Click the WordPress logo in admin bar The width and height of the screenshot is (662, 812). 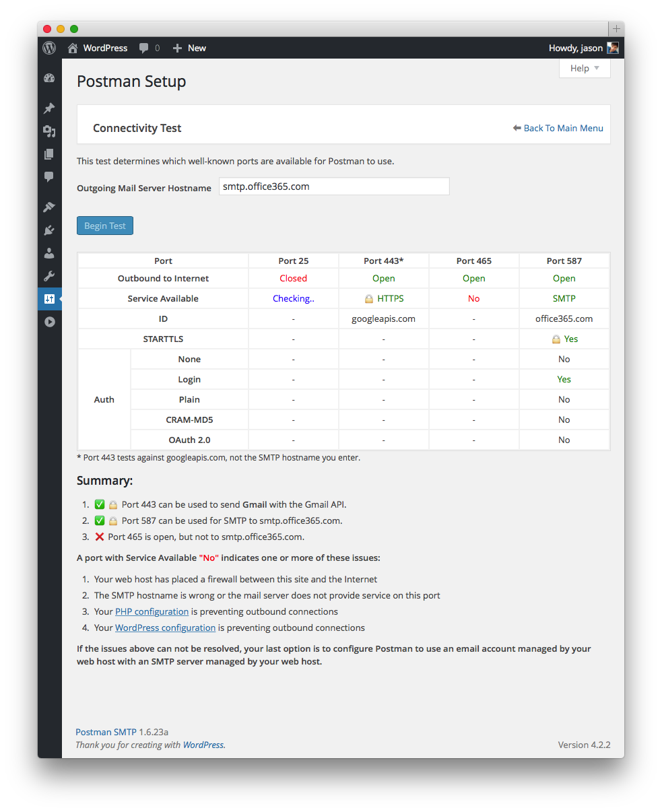point(49,48)
